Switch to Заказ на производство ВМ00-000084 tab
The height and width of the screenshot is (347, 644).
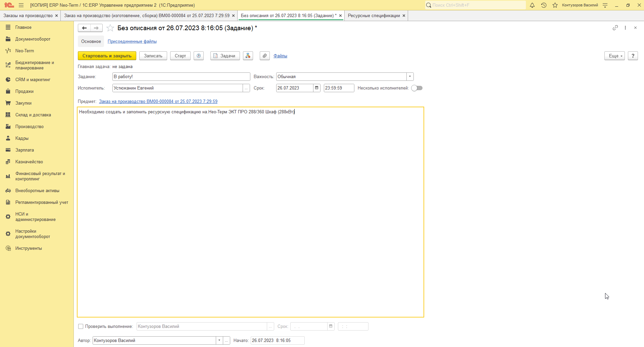coord(147,15)
